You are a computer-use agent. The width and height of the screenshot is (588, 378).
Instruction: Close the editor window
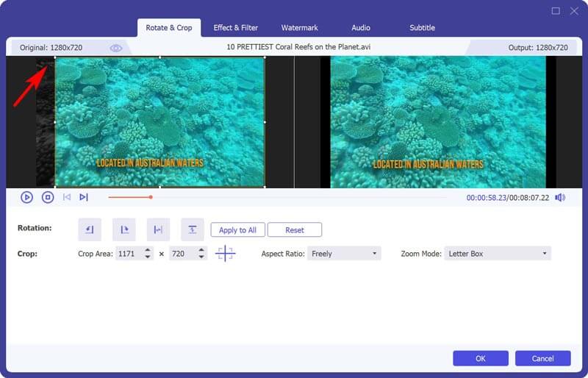[574, 11]
